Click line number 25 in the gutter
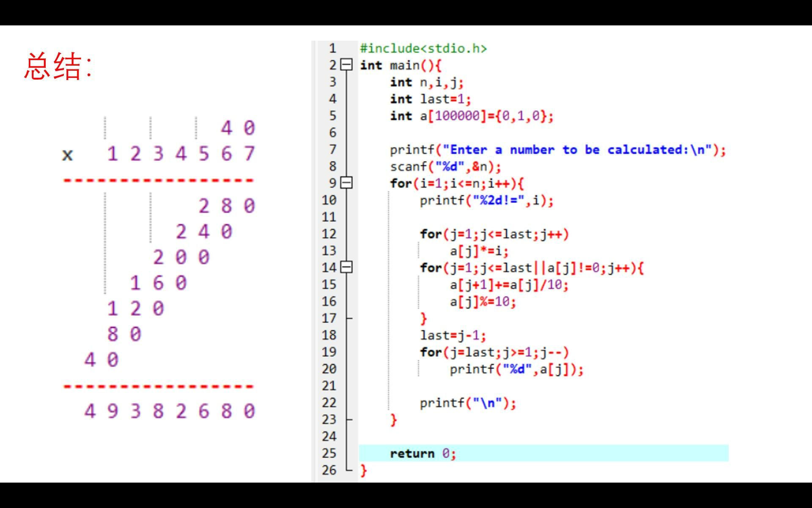This screenshot has width=812, height=508. [x=329, y=453]
